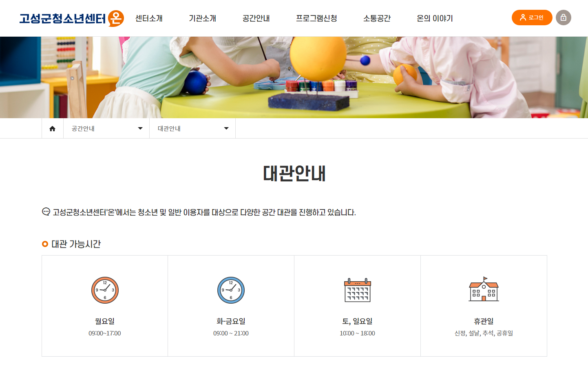Click the arrow next to 대관안내

[226, 128]
